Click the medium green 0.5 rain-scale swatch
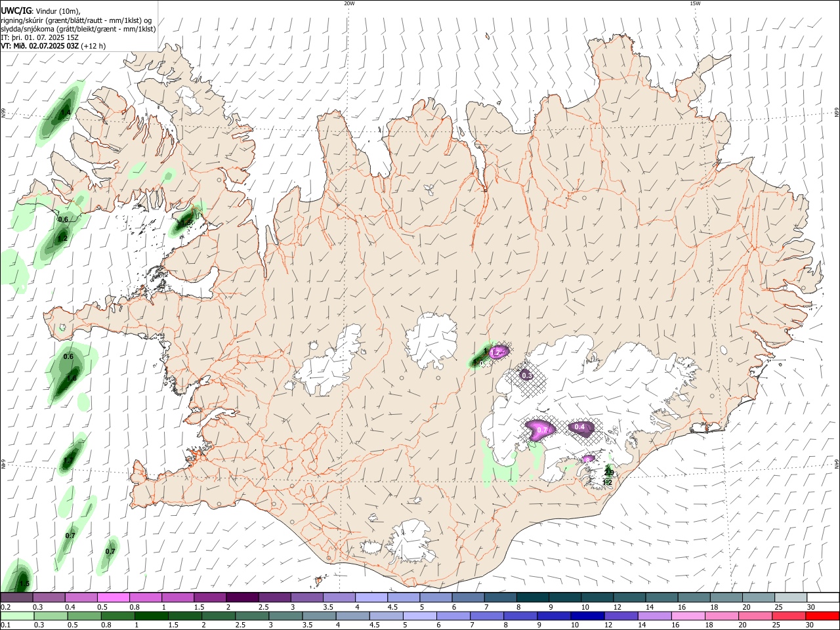The image size is (840, 630). [85, 616]
